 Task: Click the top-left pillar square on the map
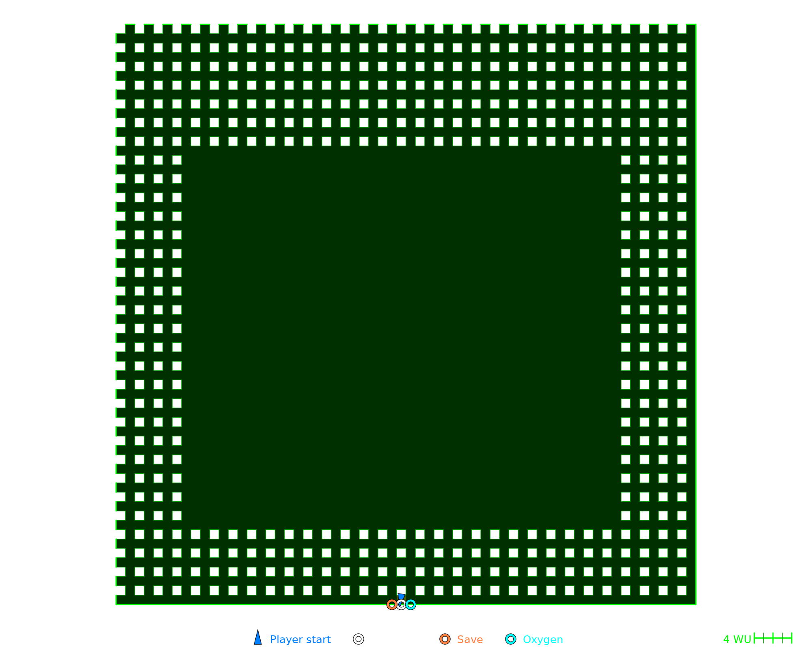tap(139, 48)
